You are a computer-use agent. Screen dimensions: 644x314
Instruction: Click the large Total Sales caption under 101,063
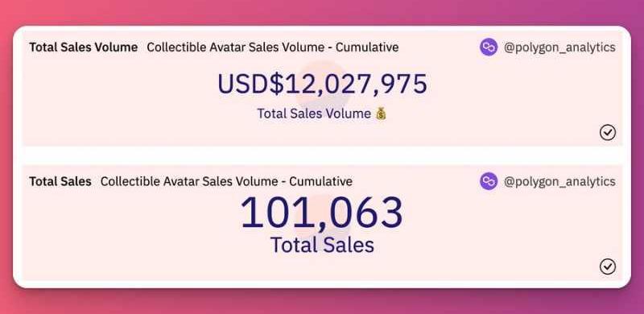[323, 245]
